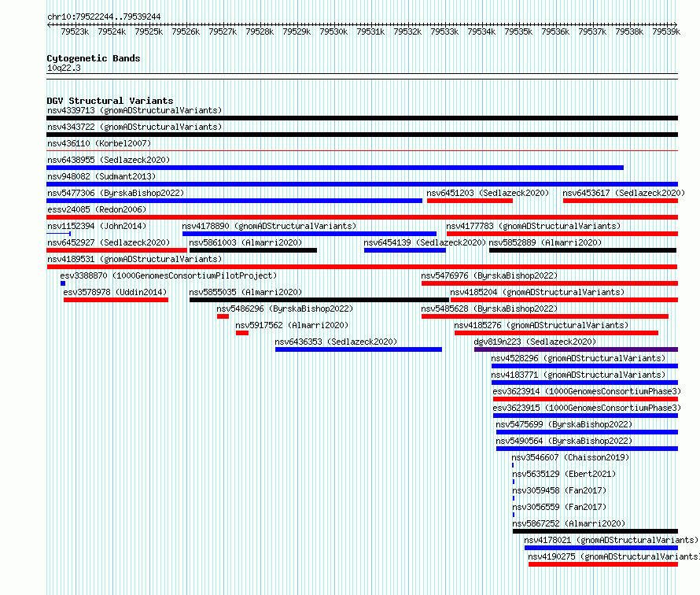
Task: Click nsv4190275 gnomADStructuralVariants label
Action: pos(613,556)
